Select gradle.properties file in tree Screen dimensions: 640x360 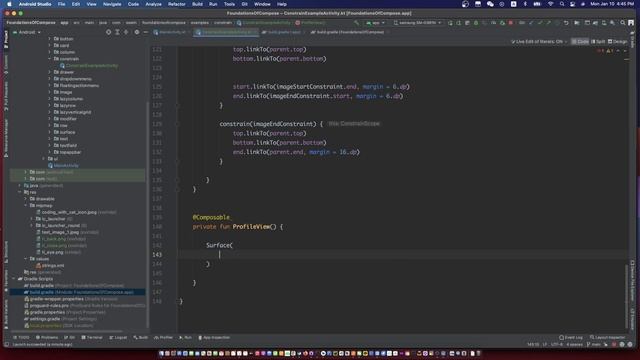[64, 312]
